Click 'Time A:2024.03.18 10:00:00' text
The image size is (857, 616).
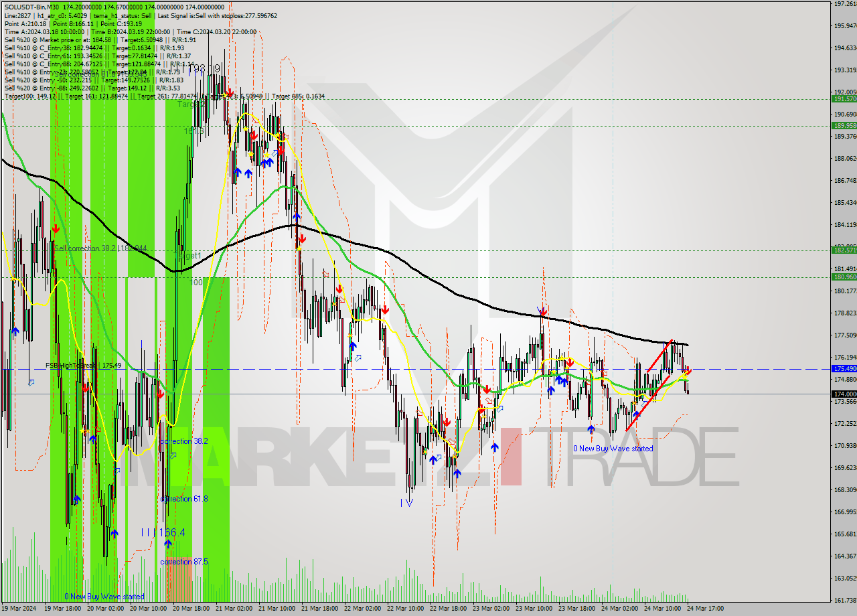tap(45, 31)
